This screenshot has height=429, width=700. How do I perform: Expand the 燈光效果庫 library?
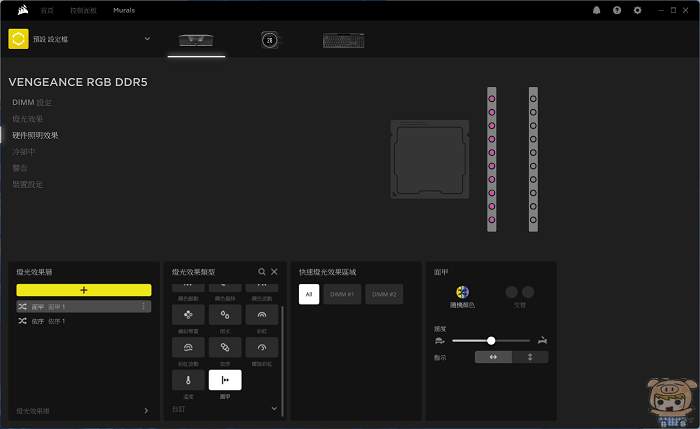click(x=146, y=411)
